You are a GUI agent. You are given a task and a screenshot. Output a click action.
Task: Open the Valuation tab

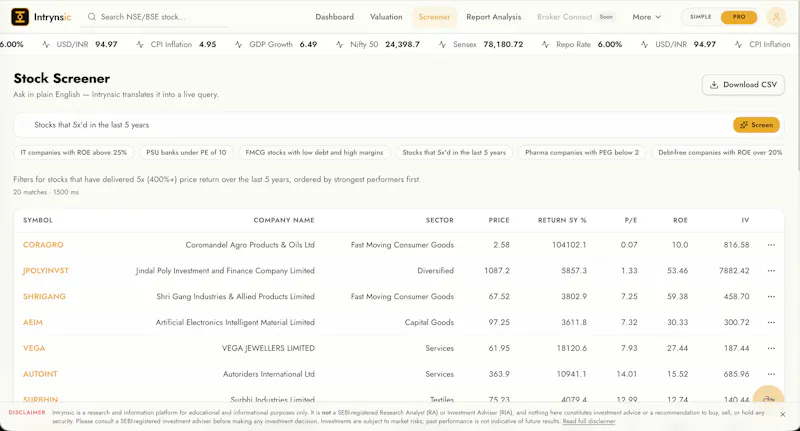(x=386, y=17)
